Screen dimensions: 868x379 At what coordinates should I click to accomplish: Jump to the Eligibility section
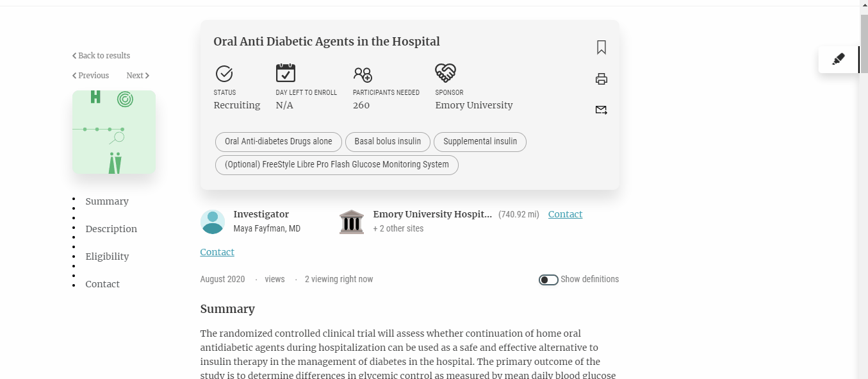click(107, 257)
